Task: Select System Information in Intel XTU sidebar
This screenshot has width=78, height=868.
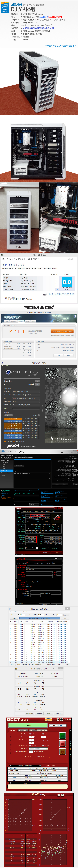Action: [x=7, y=456]
